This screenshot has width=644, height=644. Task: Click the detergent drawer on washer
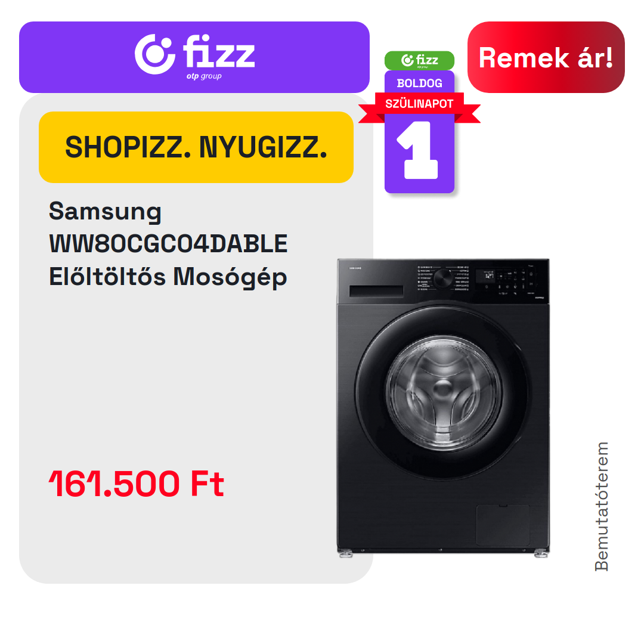pyautogui.click(x=376, y=291)
